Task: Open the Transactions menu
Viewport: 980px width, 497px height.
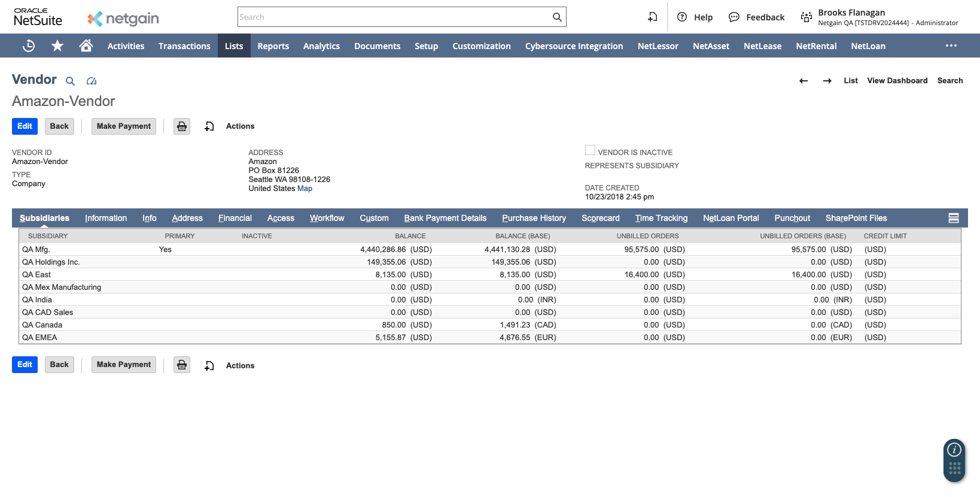Action: (184, 46)
